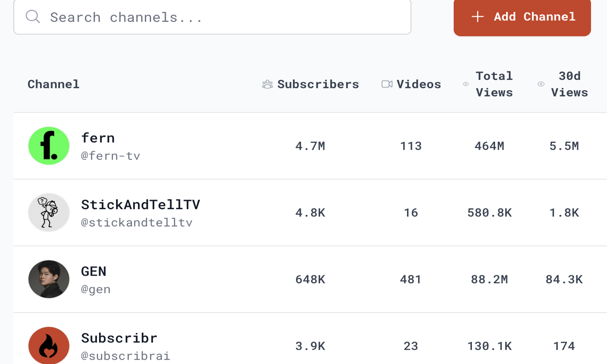Open the @stickandtelltv handle link
Screen dimensions: 607x364
tap(137, 222)
